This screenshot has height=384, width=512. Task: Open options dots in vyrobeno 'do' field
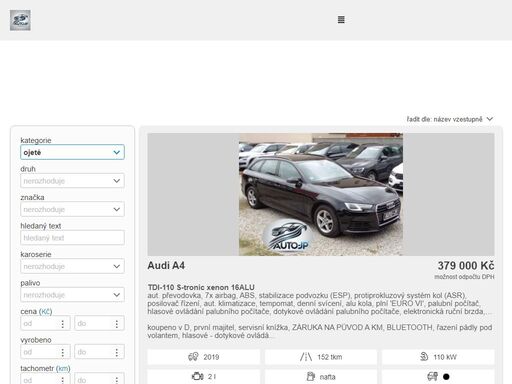(x=117, y=352)
